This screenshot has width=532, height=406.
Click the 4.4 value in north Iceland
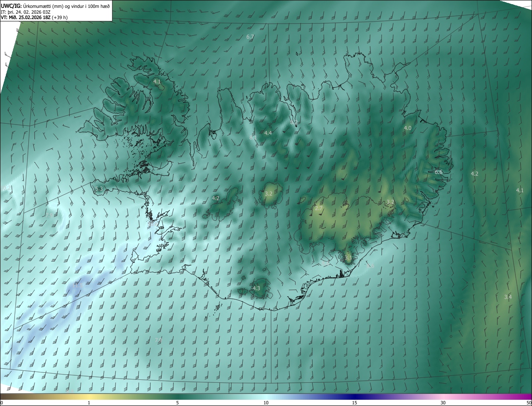coord(268,133)
